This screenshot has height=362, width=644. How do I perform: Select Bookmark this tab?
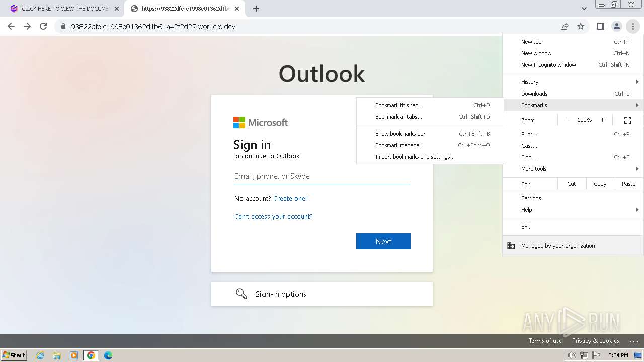pyautogui.click(x=430, y=105)
